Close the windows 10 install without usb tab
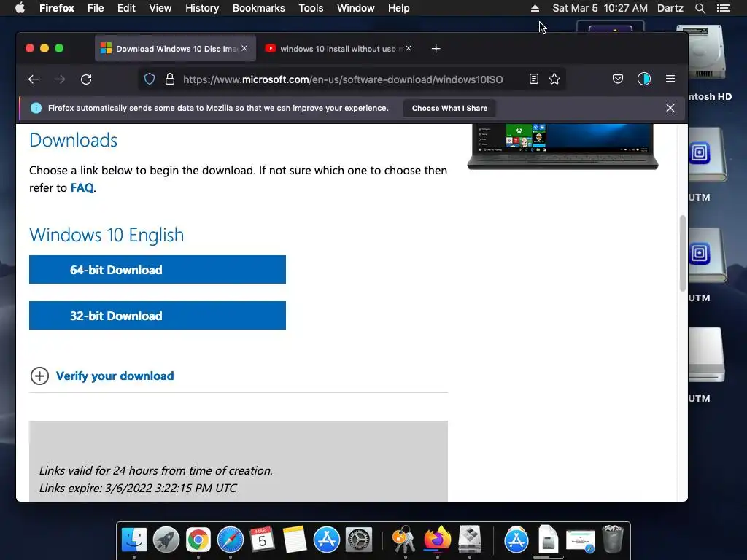The height and width of the screenshot is (560, 747). pos(409,49)
